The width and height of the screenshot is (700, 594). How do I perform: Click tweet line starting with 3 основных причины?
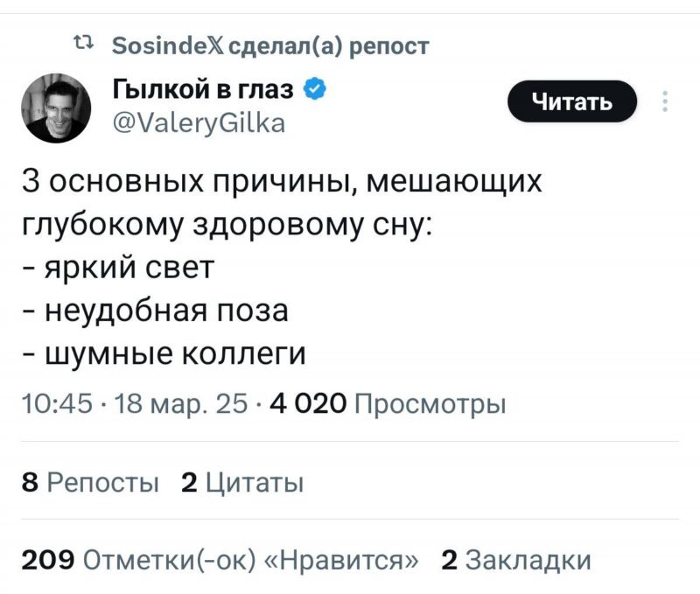[x=282, y=182]
